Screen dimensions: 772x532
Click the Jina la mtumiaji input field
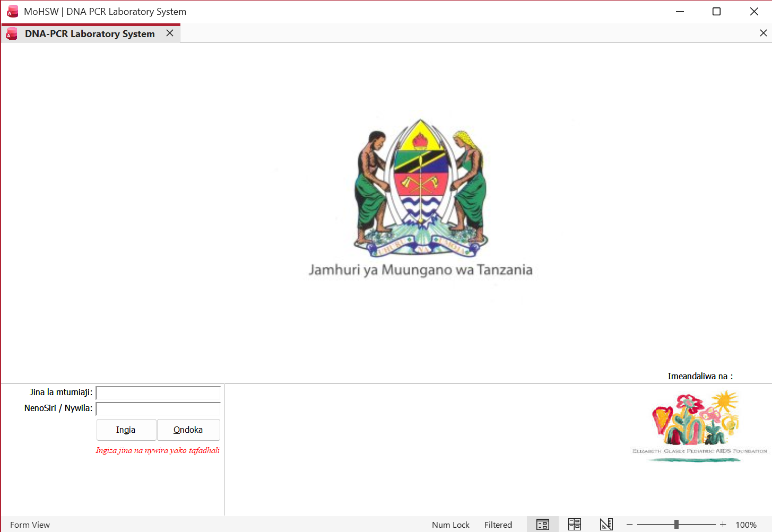point(158,393)
